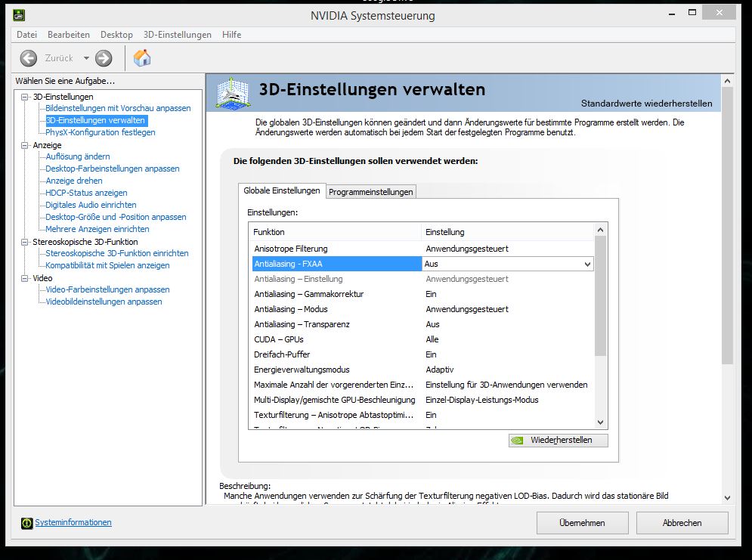This screenshot has height=560, width=752.
Task: Select the Globale Einstellungen tab
Action: coord(281,190)
